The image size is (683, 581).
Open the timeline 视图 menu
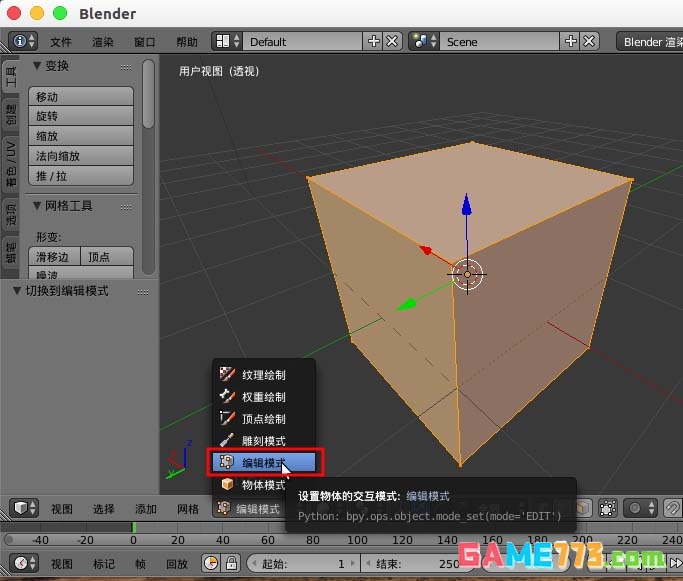click(x=61, y=564)
